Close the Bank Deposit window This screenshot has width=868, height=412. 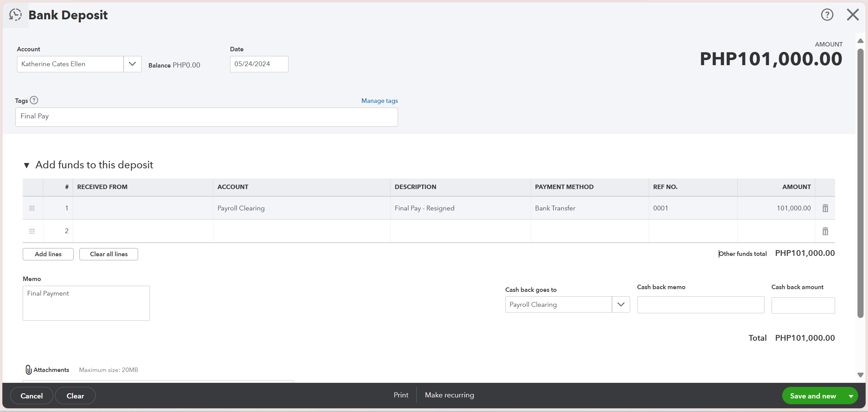pyautogui.click(x=852, y=15)
